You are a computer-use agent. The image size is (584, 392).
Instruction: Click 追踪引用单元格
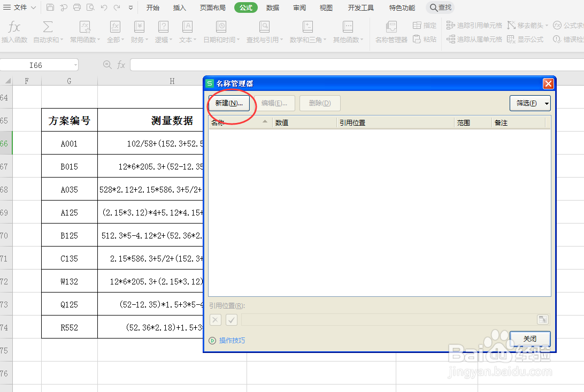(474, 25)
